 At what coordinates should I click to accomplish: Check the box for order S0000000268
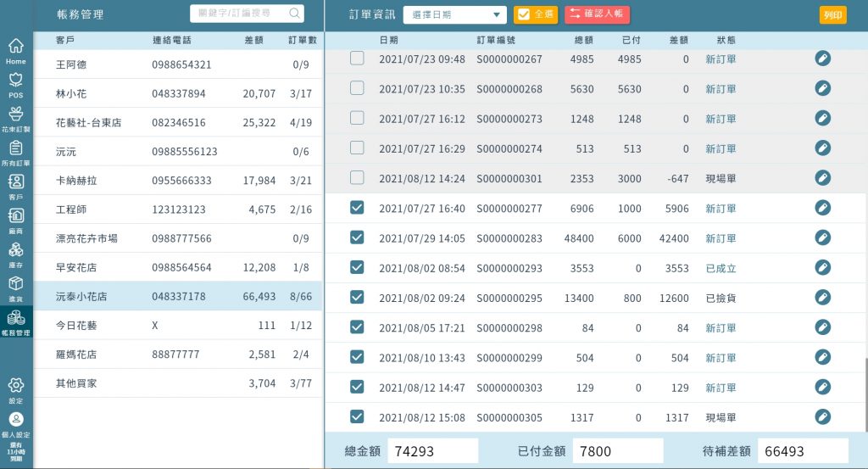click(x=357, y=88)
